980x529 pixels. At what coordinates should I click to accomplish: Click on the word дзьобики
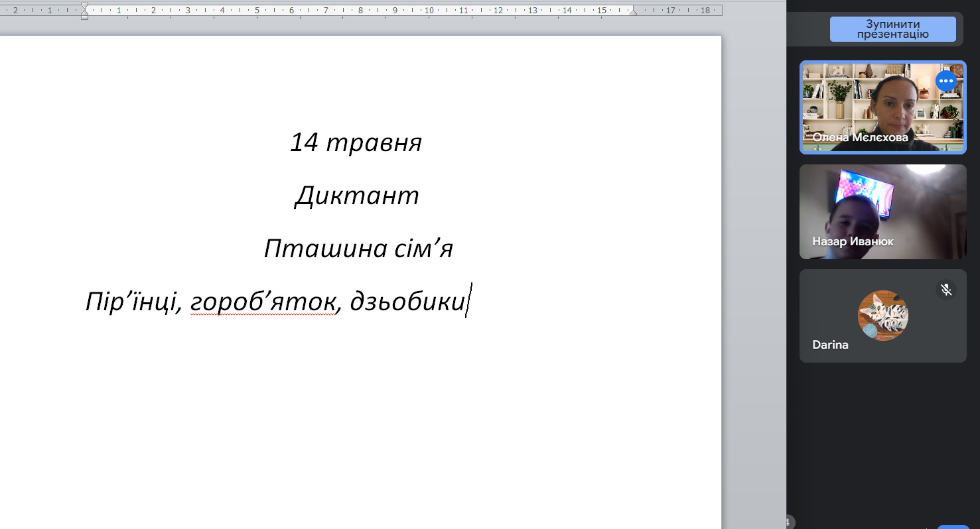[x=407, y=302]
